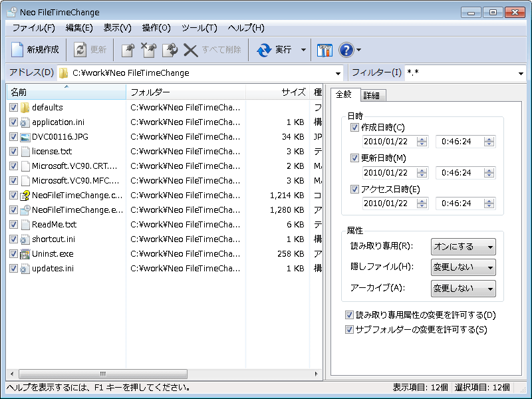Expand the filter *.* dropdown arrow
532x399 pixels.
pyautogui.click(x=521, y=73)
